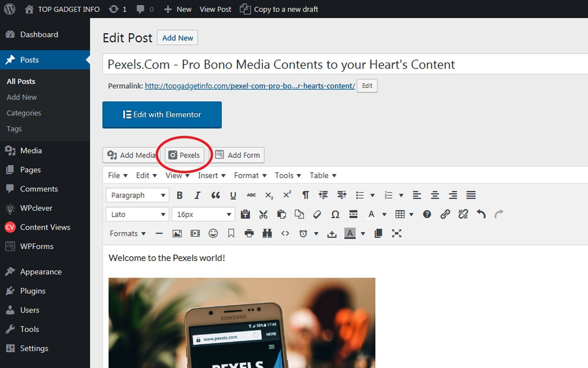This screenshot has width=588, height=368.
Task: Toggle superscript formatting
Action: [x=287, y=195]
